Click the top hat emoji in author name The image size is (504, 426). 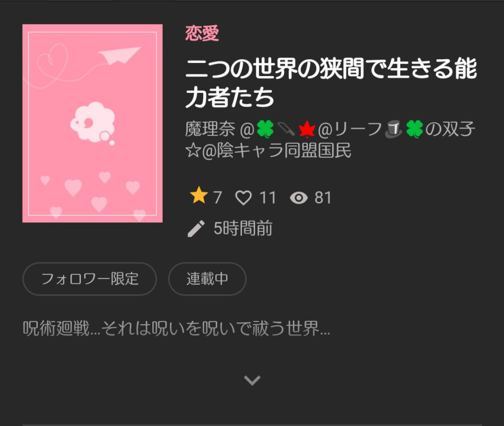[x=393, y=129]
